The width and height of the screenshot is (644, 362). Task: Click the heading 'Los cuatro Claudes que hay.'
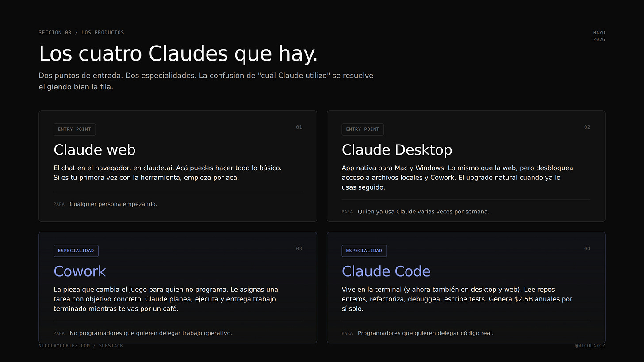coord(178,54)
